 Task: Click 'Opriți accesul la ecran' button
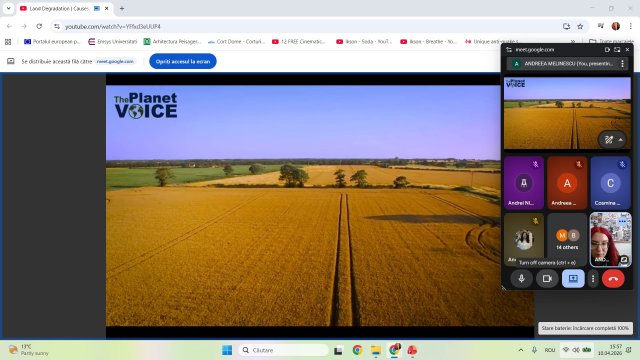pos(183,61)
